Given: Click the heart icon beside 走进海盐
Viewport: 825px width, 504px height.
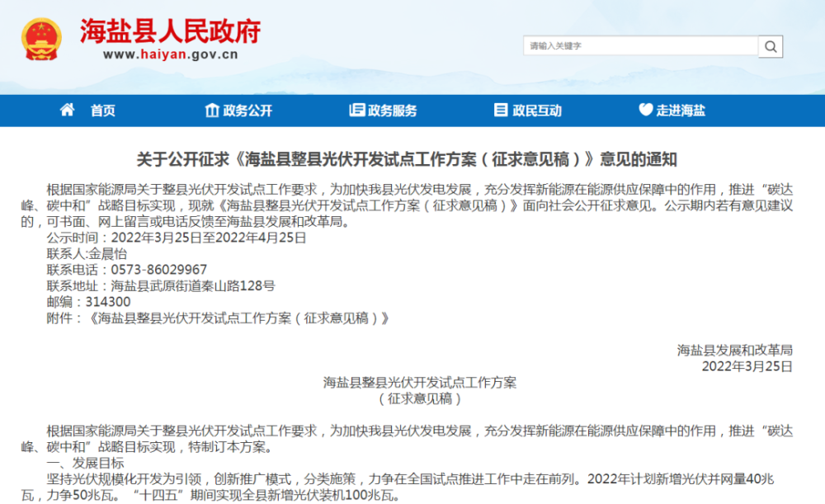Looking at the screenshot, I should coord(645,111).
